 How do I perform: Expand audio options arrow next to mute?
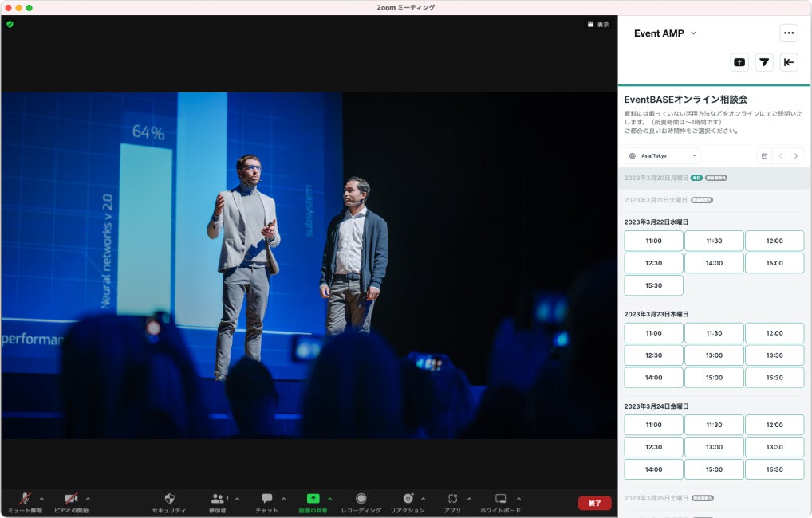pos(41,499)
